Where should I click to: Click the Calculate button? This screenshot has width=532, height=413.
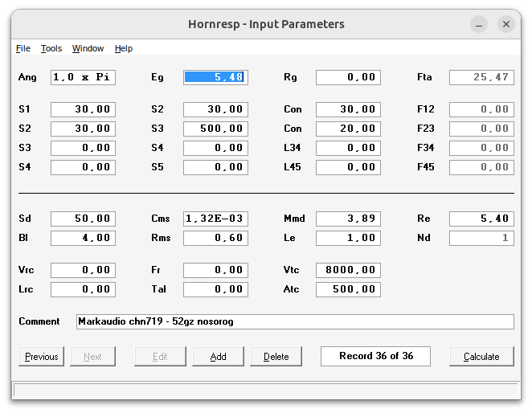[481, 356]
